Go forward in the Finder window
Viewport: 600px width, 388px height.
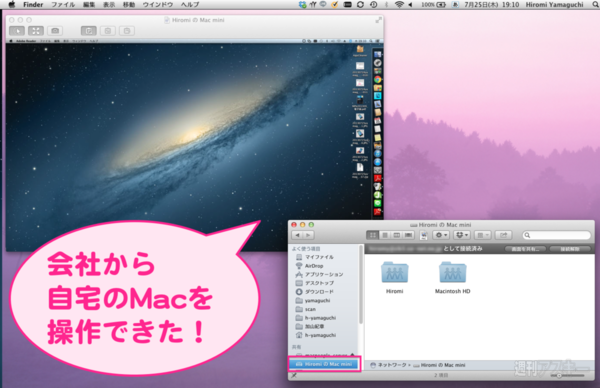[308, 235]
